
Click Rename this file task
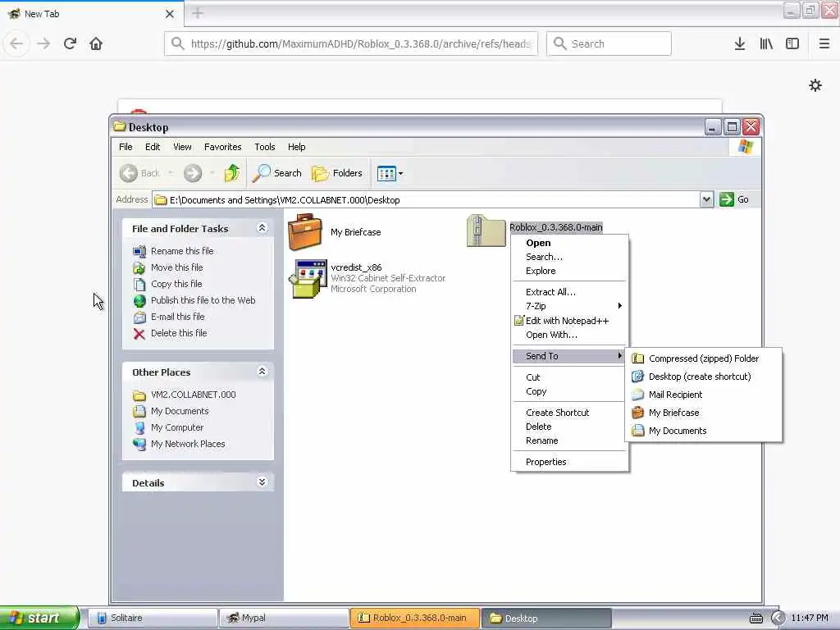[x=182, y=251]
